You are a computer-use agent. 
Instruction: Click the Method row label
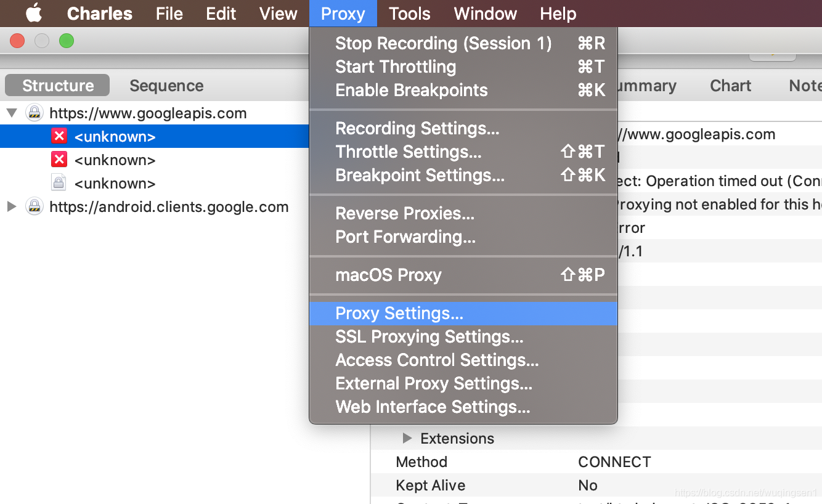(x=421, y=462)
